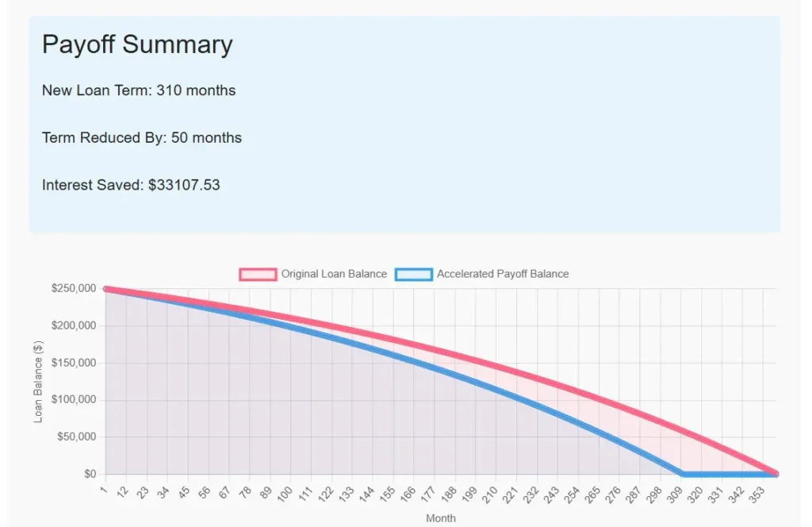812x527 pixels.
Task: Toggle the Original Loan Balance dataset label
Action: [x=334, y=274]
